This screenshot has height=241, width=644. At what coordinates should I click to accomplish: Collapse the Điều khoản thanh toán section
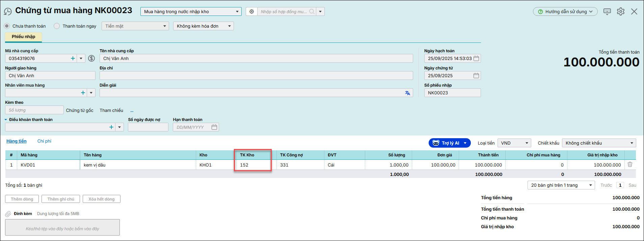click(6, 120)
